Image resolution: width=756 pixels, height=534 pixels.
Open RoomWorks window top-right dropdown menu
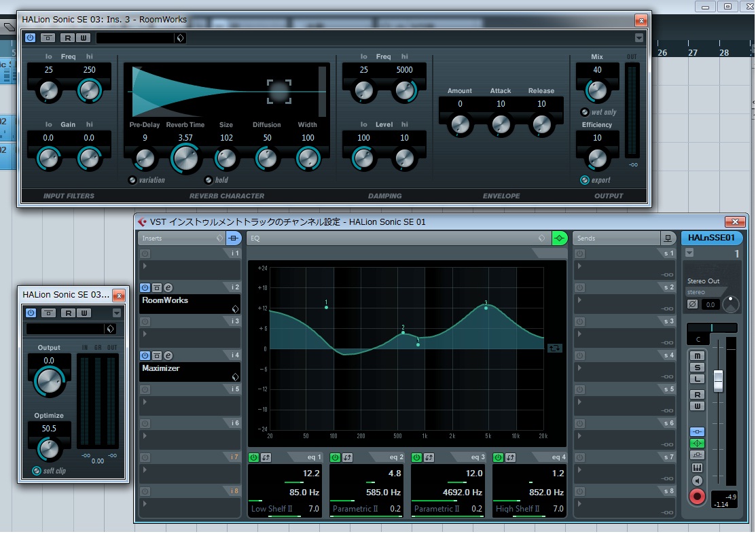tap(639, 37)
